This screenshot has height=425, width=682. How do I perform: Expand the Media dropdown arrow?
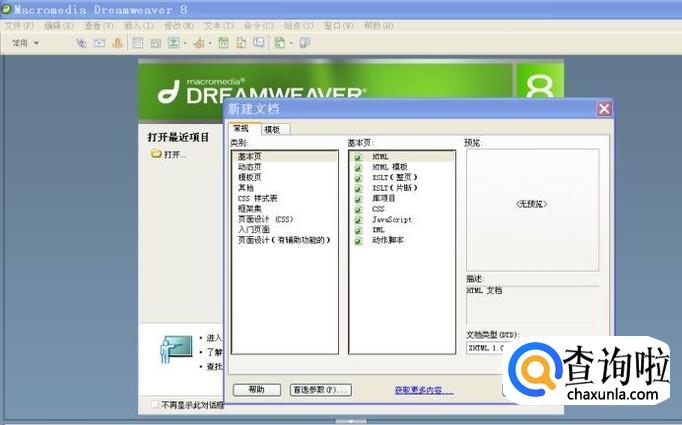tap(210, 43)
